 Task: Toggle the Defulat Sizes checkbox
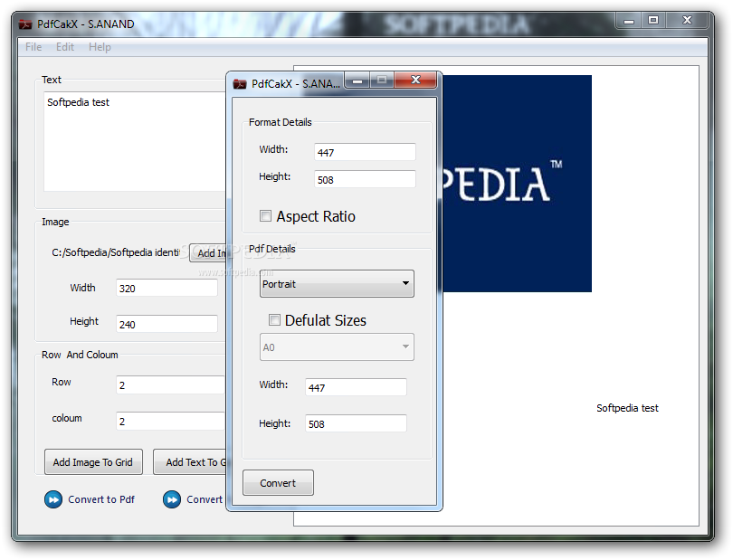coord(274,319)
